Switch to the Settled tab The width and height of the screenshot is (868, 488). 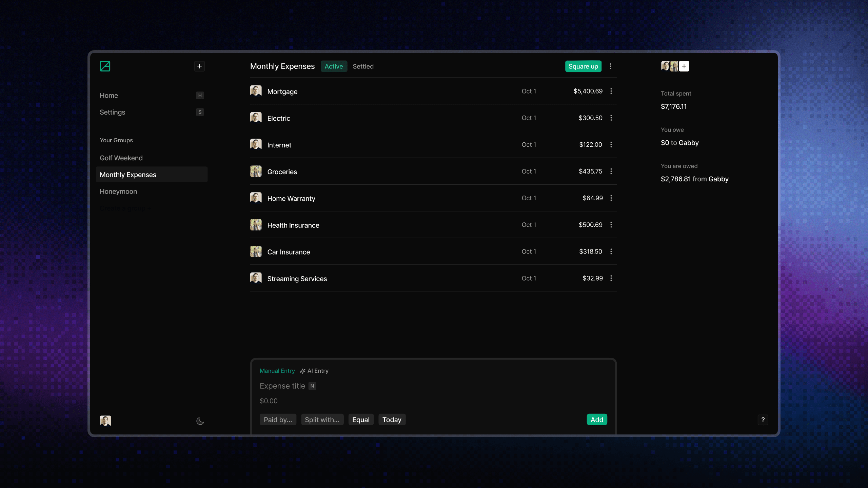363,66
